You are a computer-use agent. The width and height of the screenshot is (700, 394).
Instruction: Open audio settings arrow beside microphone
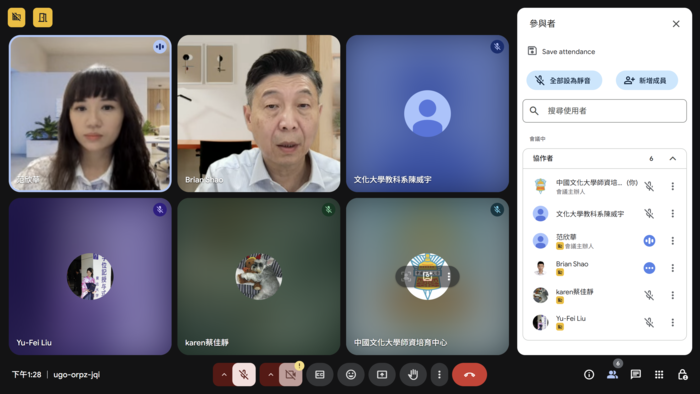224,375
